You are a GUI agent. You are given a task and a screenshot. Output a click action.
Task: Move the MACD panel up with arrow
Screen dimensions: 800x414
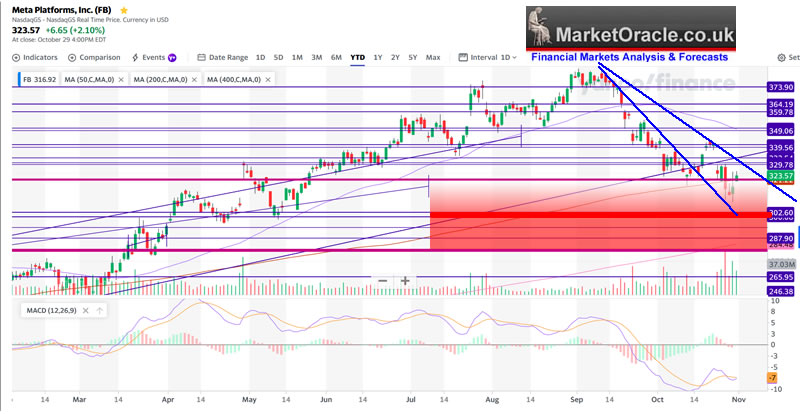coord(99,310)
